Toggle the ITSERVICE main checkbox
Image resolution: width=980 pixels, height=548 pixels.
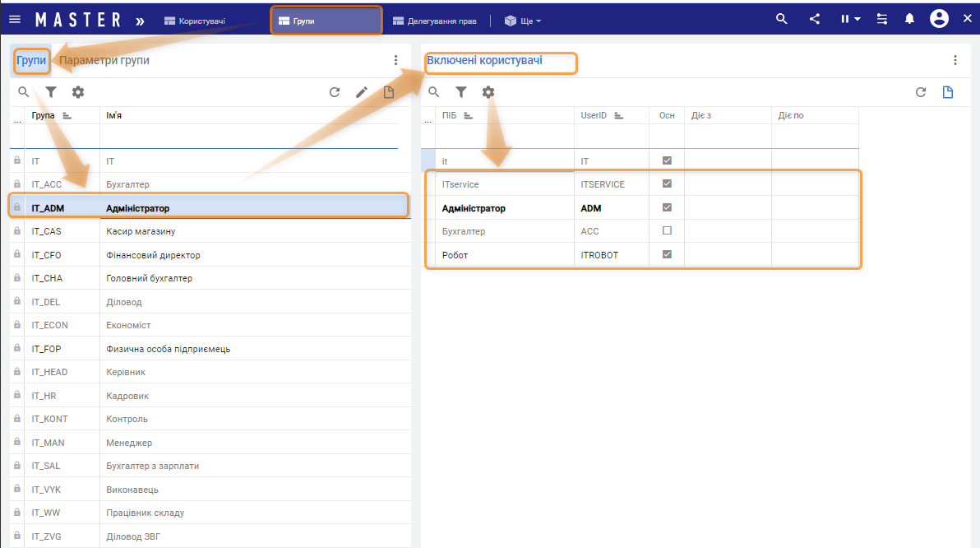pyautogui.click(x=667, y=184)
